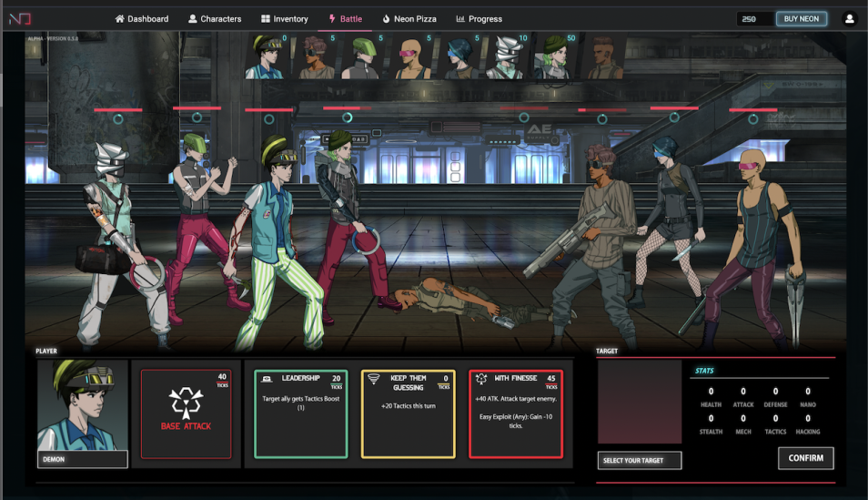Click the ATTACK stat value
868x500 pixels.
coord(742,392)
